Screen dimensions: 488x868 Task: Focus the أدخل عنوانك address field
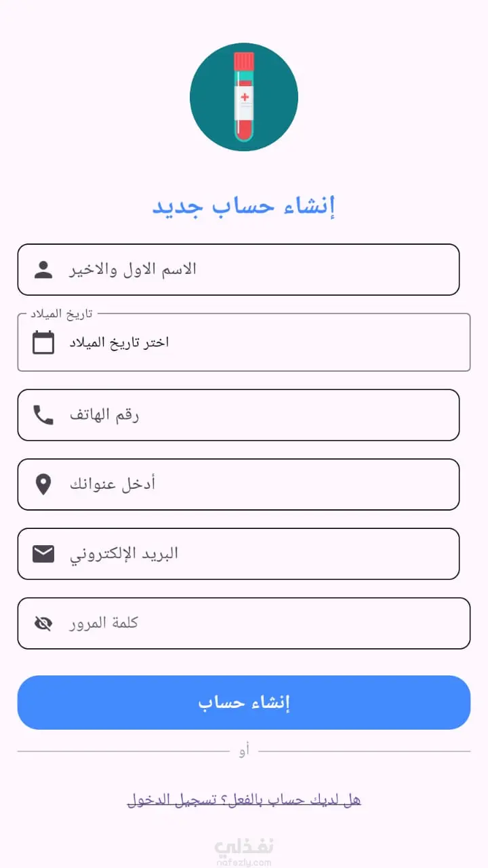pos(239,484)
